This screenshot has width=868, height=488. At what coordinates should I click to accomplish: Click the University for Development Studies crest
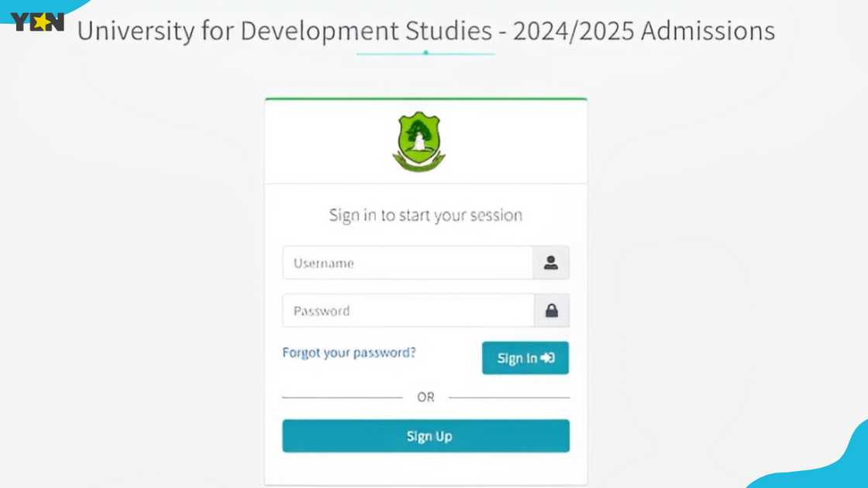pos(418,141)
